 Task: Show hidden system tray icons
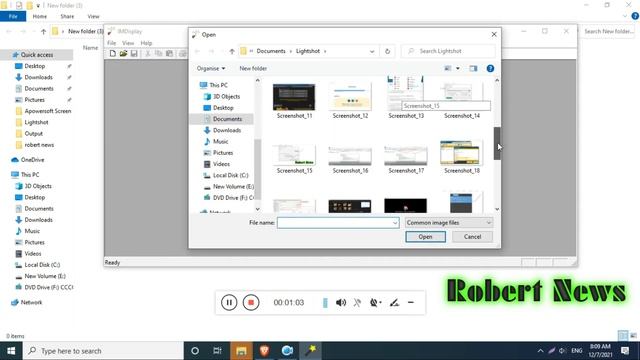[540, 351]
